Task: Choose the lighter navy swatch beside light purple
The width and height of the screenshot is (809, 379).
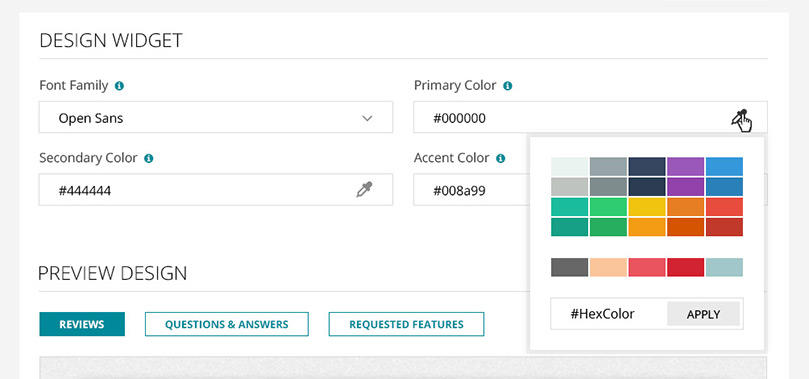Action: pos(647,167)
